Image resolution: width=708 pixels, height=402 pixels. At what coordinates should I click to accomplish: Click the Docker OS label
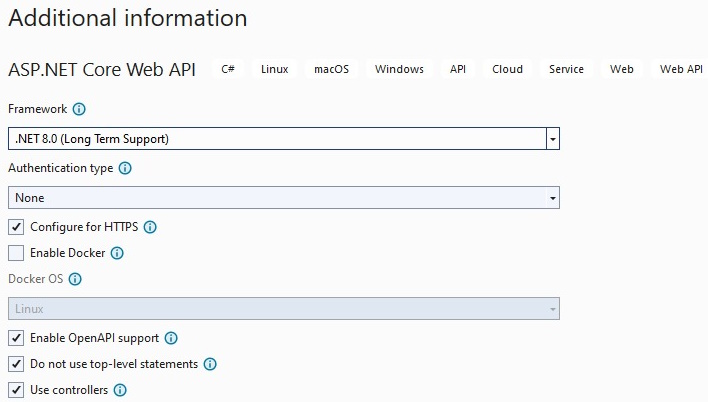tap(36, 279)
